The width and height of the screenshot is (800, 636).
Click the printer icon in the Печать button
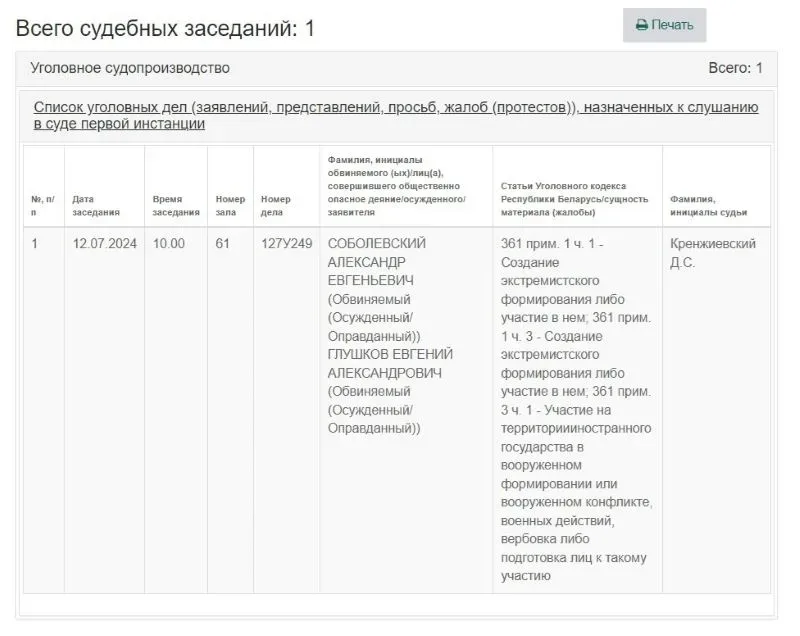click(644, 22)
